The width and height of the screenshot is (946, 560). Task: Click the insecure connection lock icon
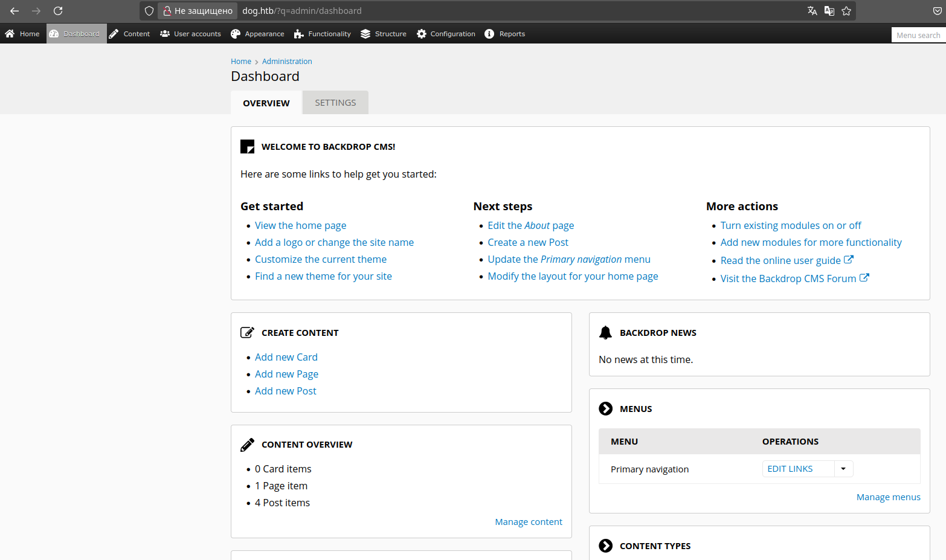point(167,11)
